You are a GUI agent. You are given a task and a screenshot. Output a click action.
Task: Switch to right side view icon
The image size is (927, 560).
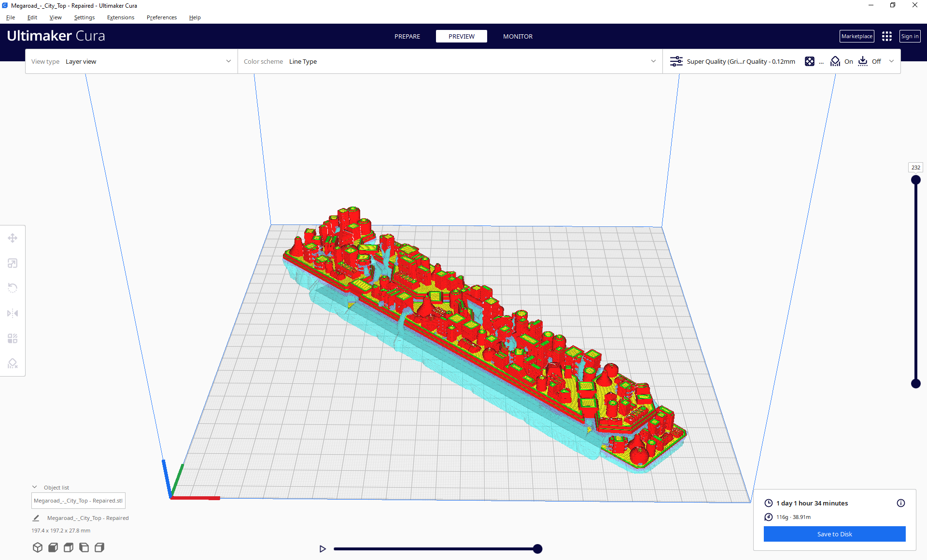click(99, 547)
